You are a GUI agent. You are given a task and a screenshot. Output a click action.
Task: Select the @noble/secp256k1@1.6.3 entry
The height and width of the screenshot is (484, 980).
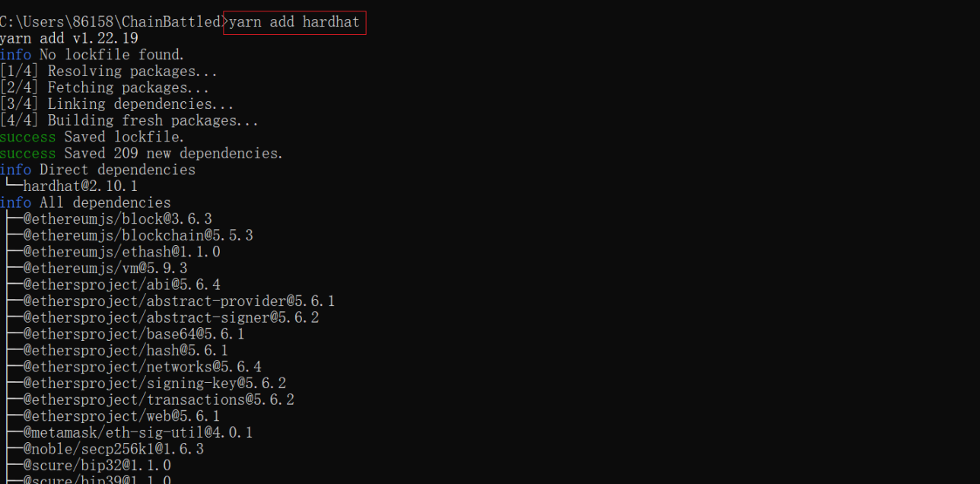click(113, 449)
